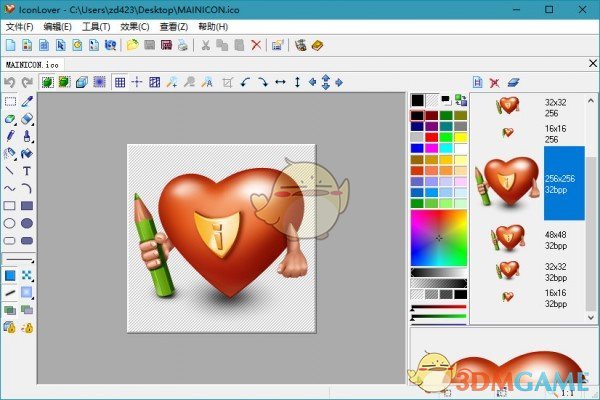This screenshot has height=400, width=600.
Task: Pick the color picker eyedropper tool
Action: [x=27, y=101]
